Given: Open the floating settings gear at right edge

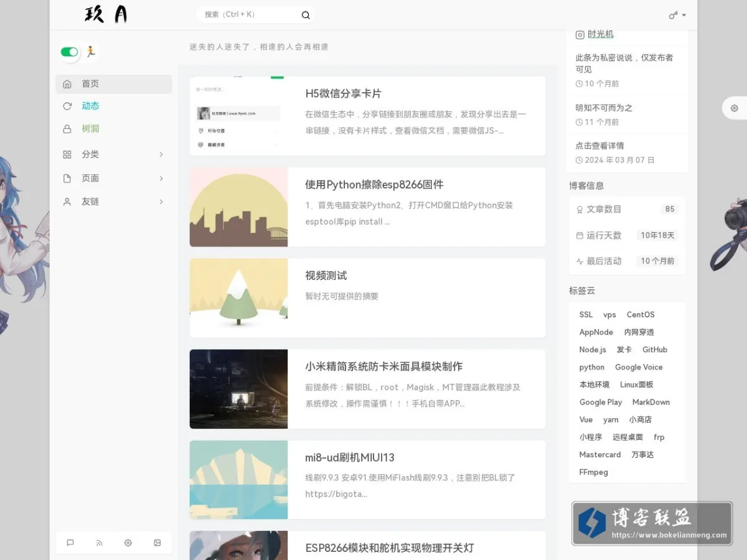Looking at the screenshot, I should pyautogui.click(x=735, y=108).
